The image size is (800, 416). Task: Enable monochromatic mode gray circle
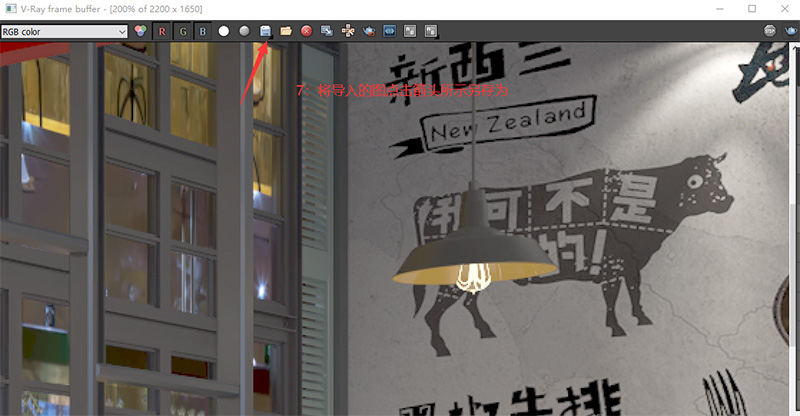[244, 31]
